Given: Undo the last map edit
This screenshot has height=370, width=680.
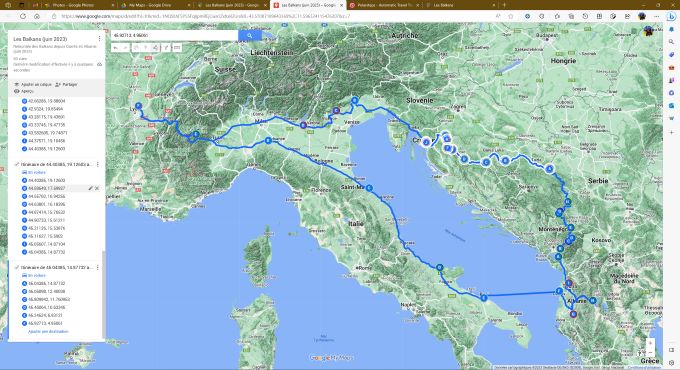Looking at the screenshot, I should coord(116,48).
